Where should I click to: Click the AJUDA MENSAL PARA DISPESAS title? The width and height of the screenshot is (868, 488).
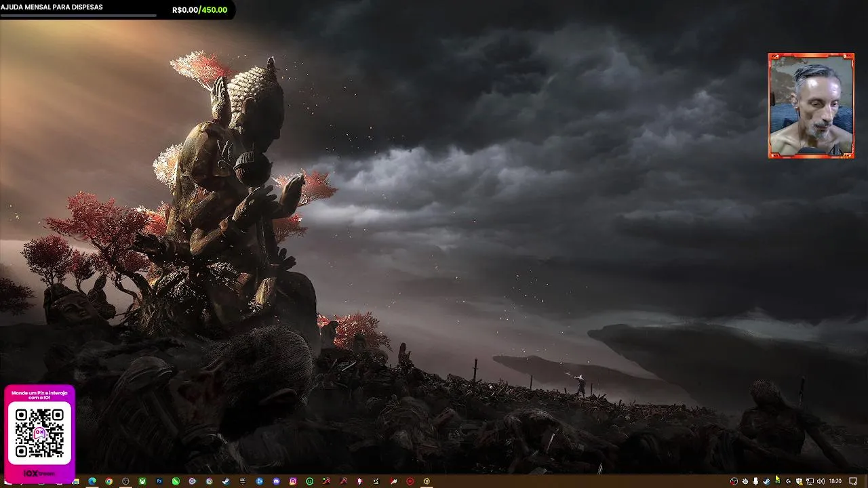(x=52, y=7)
